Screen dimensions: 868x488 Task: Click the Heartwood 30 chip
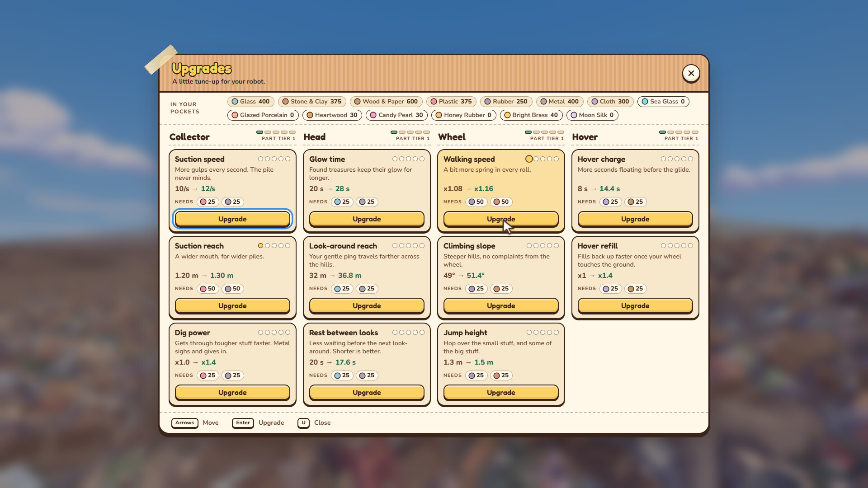coord(332,115)
